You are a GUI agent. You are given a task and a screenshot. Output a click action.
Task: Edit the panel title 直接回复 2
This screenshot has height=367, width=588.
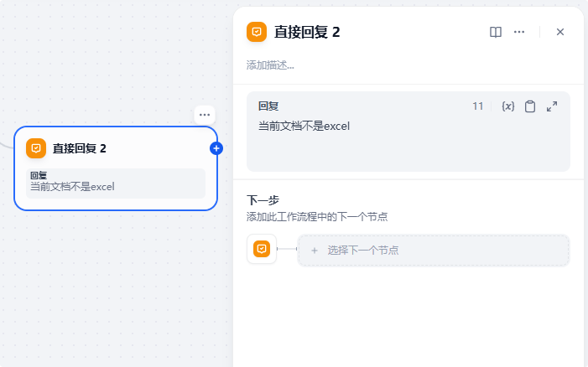click(x=307, y=33)
